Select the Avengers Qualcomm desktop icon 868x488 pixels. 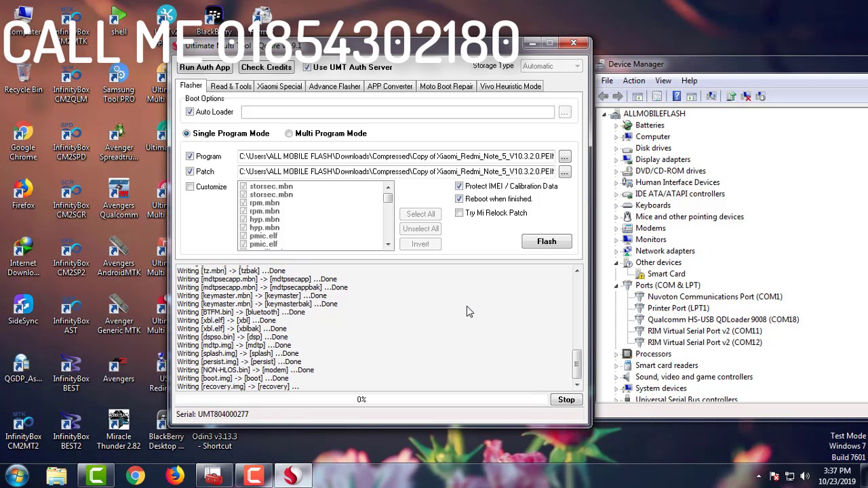click(119, 199)
